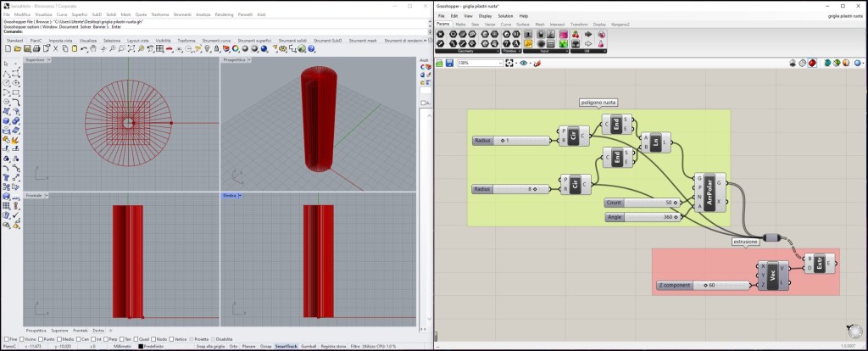Open the Solution menu in Grasshopper
The height and width of the screenshot is (351, 868).
pos(505,16)
